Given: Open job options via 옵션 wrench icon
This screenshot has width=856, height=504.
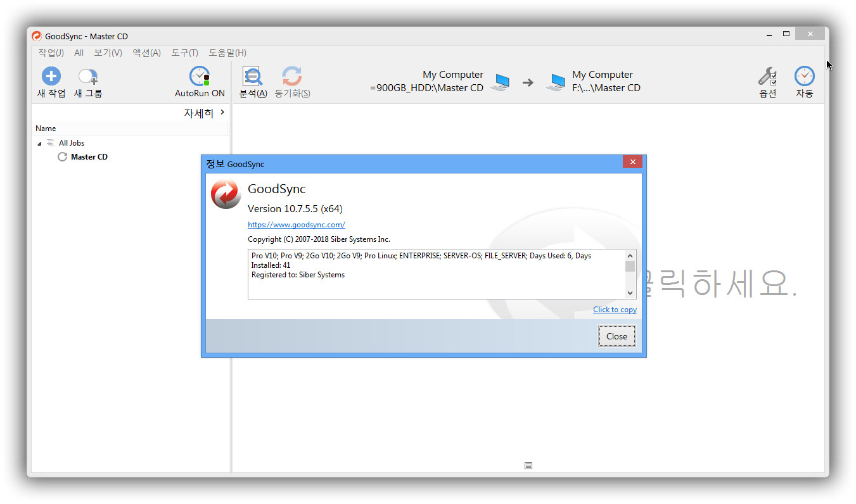Looking at the screenshot, I should (x=767, y=77).
